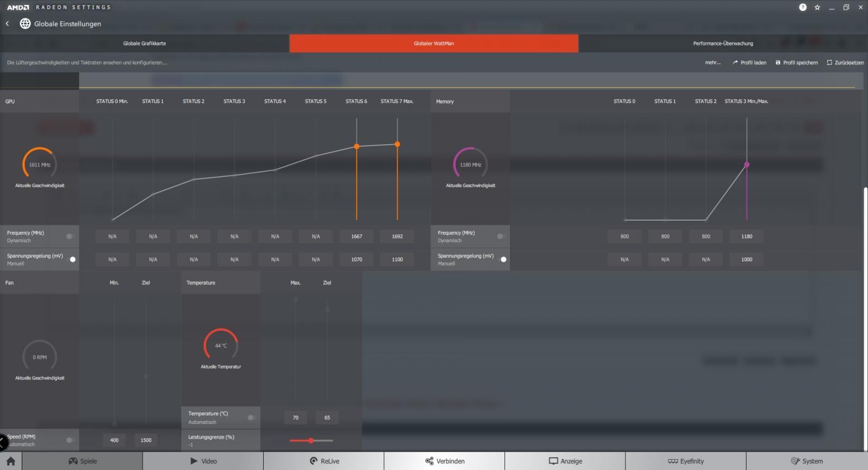868x470 pixels.
Task: Click GPU Status 6 frequency field 1667
Action: click(x=356, y=236)
